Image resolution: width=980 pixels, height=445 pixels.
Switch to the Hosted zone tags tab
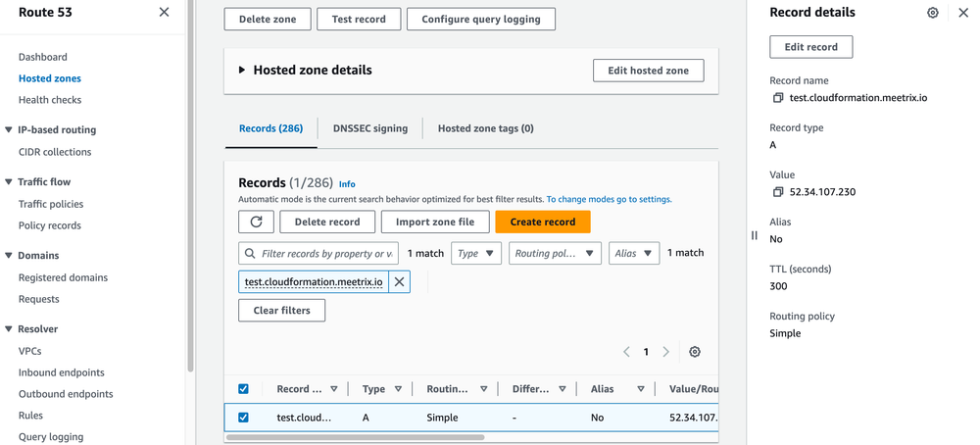pos(485,128)
